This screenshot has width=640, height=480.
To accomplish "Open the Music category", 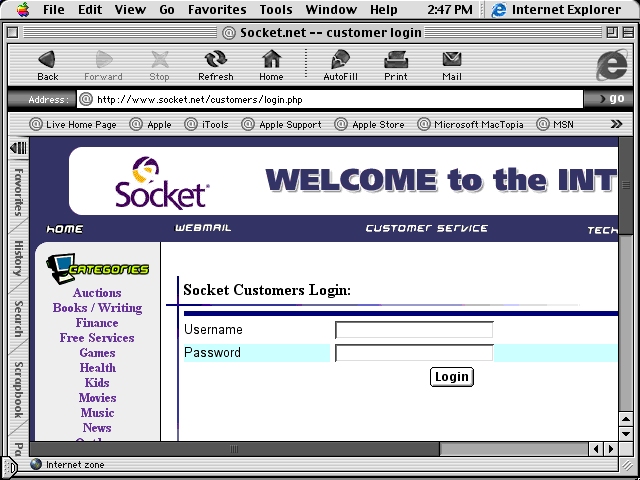I will 97,413.
